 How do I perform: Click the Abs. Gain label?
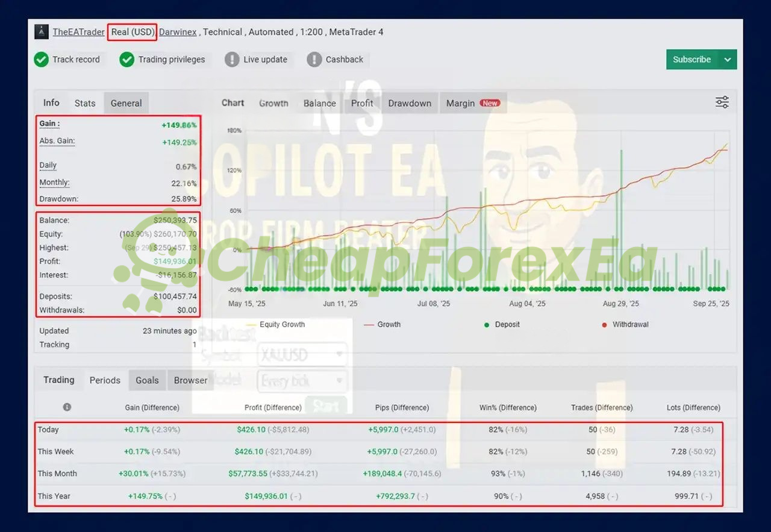pos(57,141)
